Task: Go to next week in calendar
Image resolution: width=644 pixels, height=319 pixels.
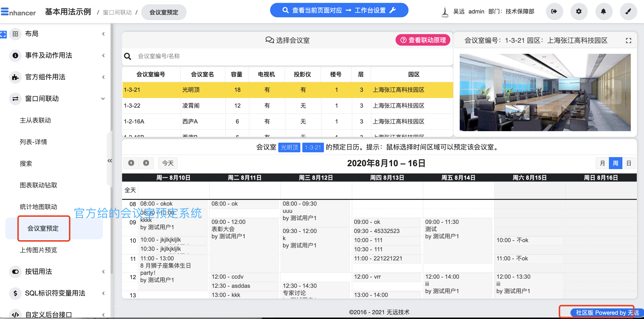Action: 146,163
